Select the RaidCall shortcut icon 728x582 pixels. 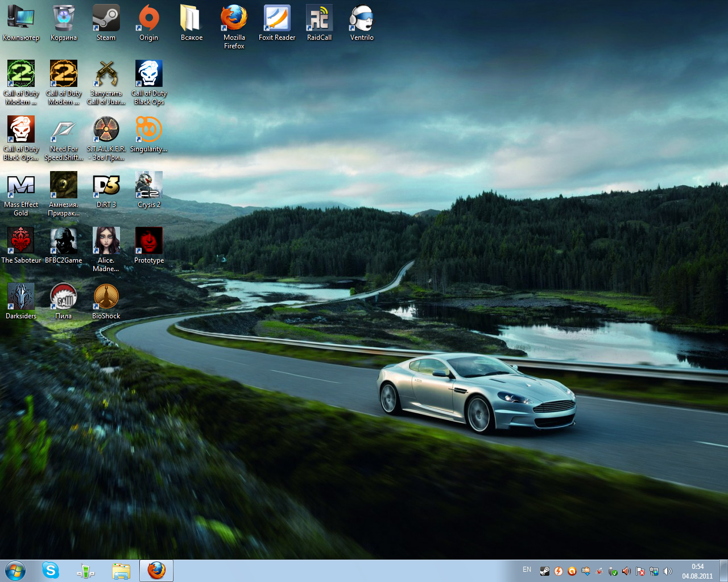pyautogui.click(x=319, y=19)
